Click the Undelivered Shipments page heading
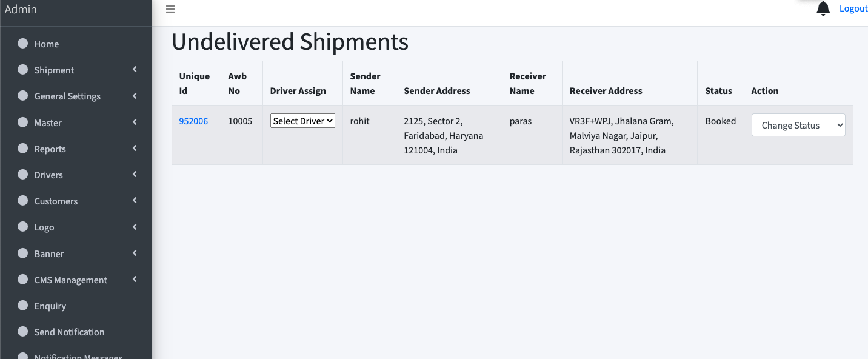 290,41
